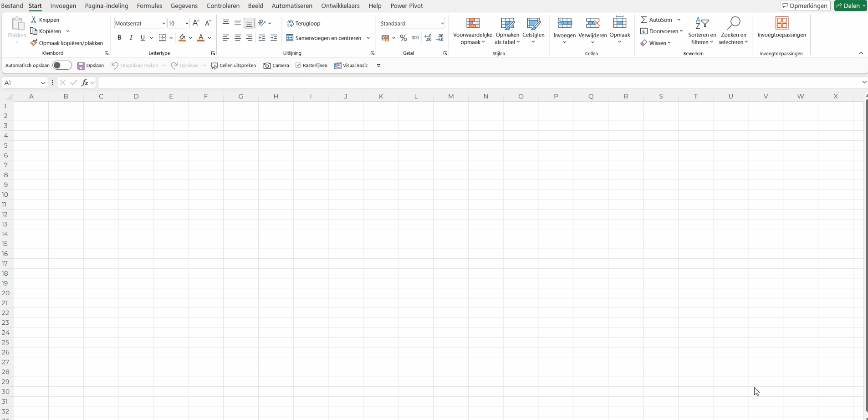Open the Standaard number format dropdown
This screenshot has width=868, height=420.
tap(442, 23)
